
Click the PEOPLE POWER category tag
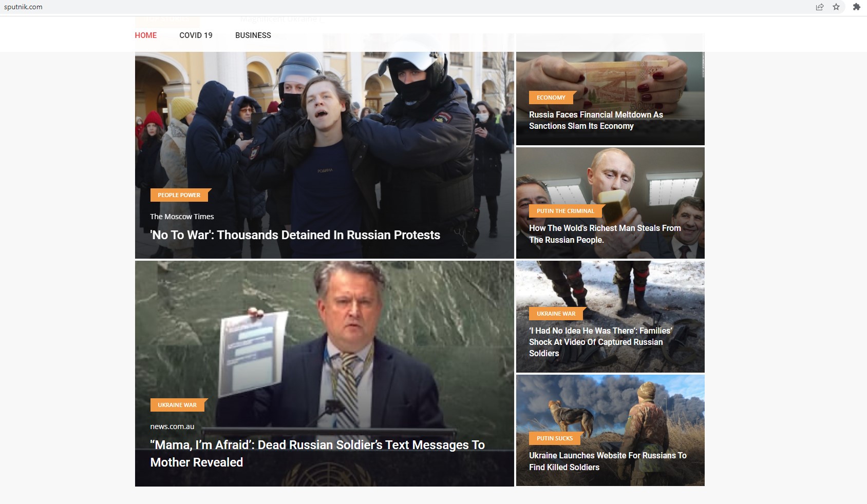tap(179, 195)
